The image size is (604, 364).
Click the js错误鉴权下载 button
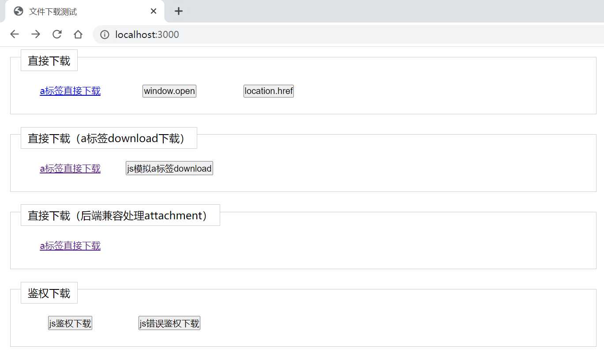pos(169,323)
